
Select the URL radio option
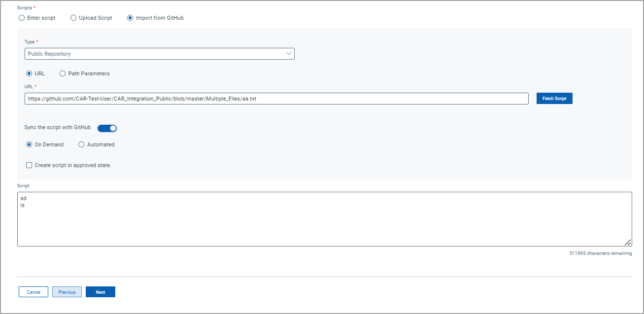[x=29, y=73]
